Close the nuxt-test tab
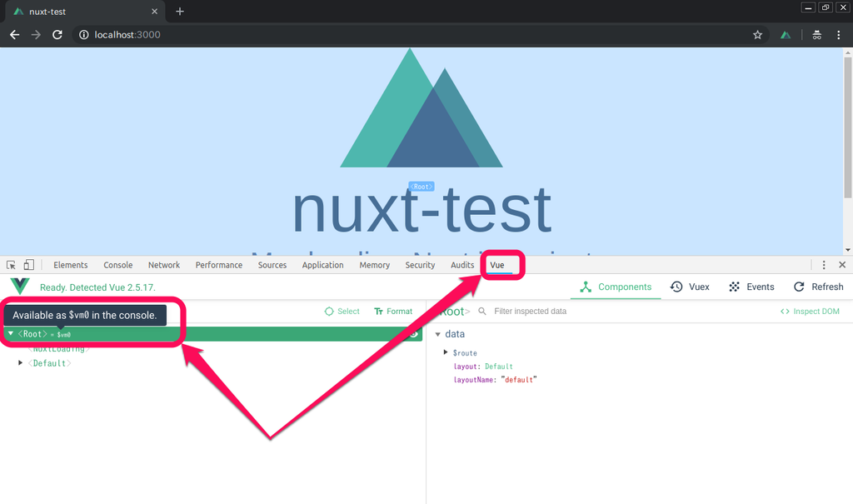Image resolution: width=853 pixels, height=504 pixels. pyautogui.click(x=154, y=12)
